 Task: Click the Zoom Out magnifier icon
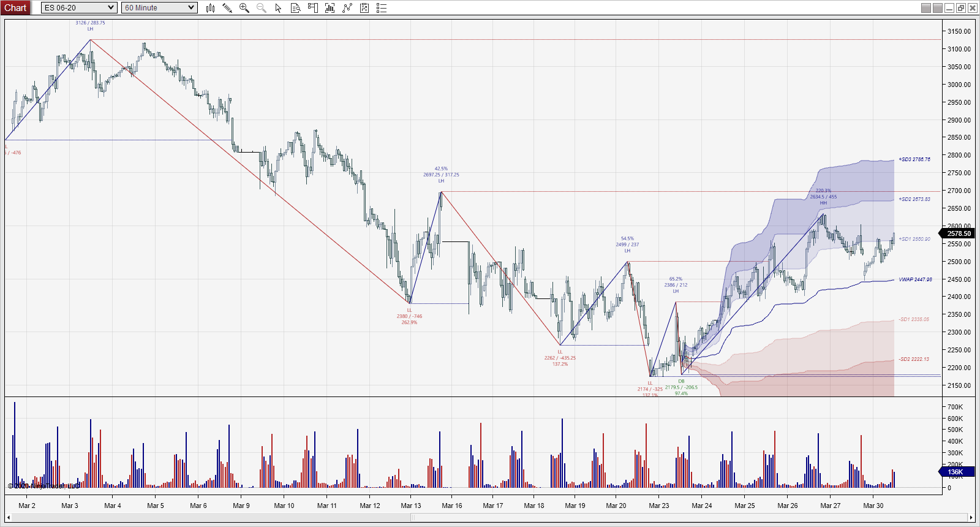[x=262, y=8]
